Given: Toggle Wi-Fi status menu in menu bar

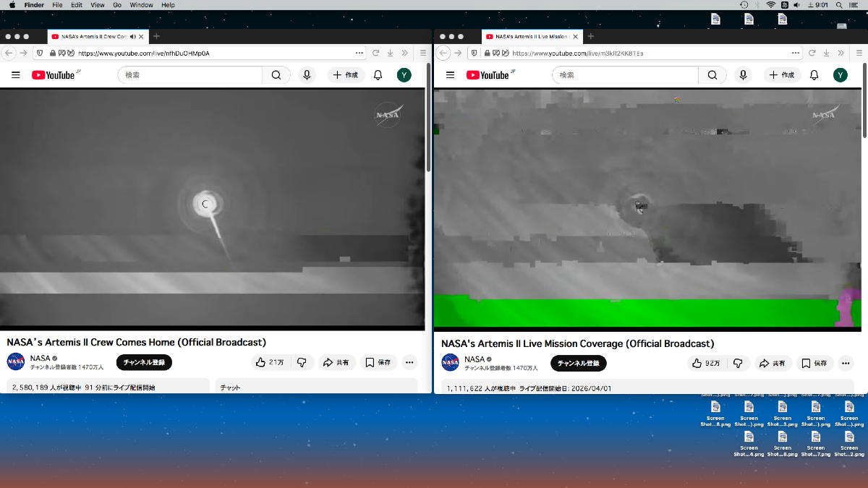Looking at the screenshot, I should (x=771, y=5).
